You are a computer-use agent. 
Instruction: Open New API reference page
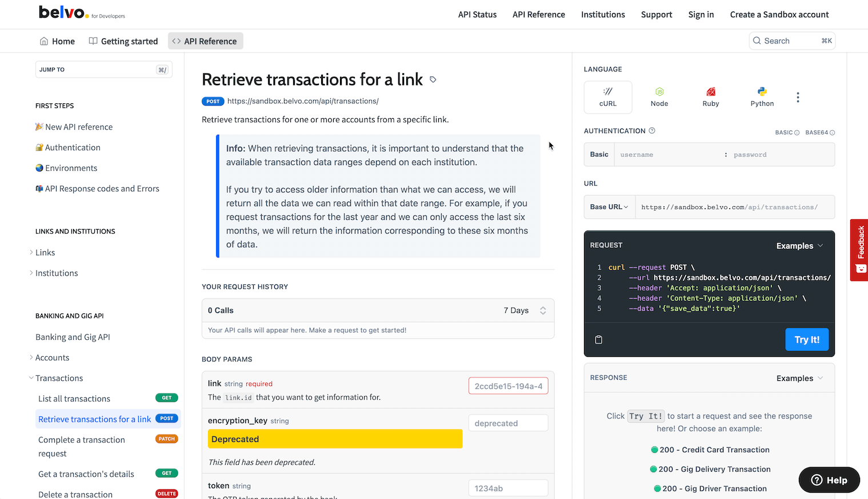pos(74,127)
